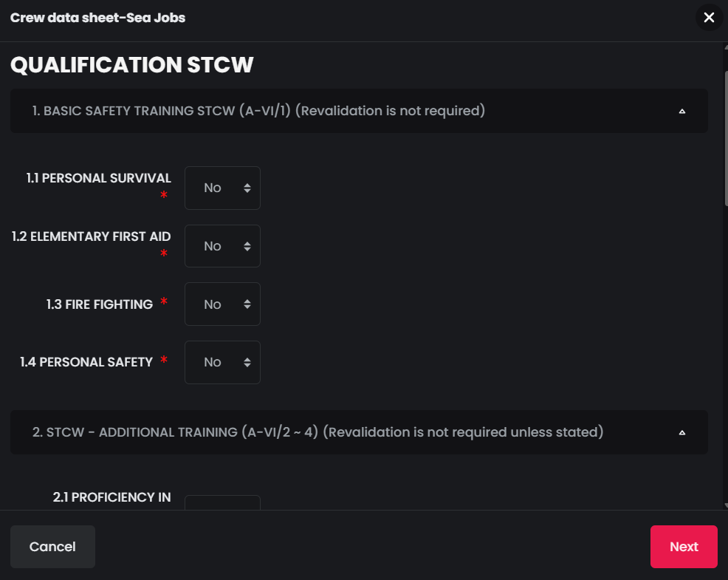Click the scrollbar down arrow
The width and height of the screenshot is (728, 580).
(726, 505)
